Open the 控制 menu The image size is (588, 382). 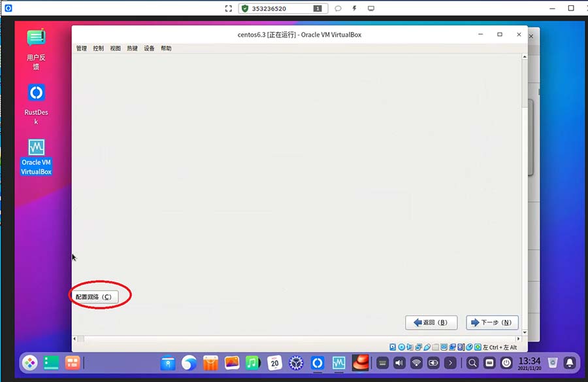coord(98,48)
